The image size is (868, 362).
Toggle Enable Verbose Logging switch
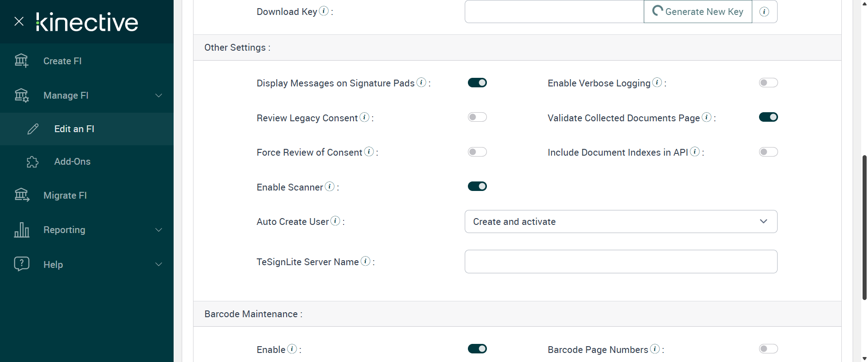[x=769, y=83]
